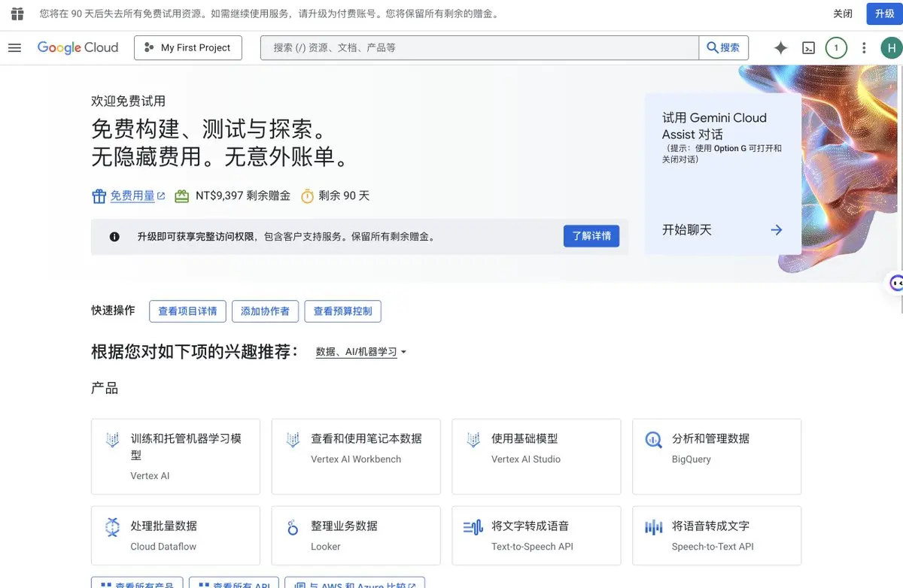Click the info icon in upgrade notice
The height and width of the screenshot is (588, 903).
point(114,236)
